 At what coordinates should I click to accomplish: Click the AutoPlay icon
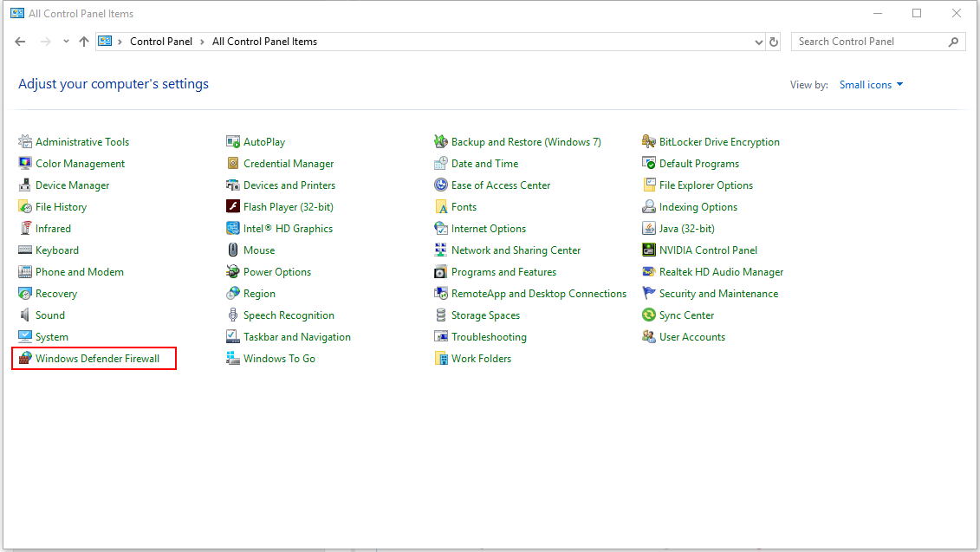[233, 142]
